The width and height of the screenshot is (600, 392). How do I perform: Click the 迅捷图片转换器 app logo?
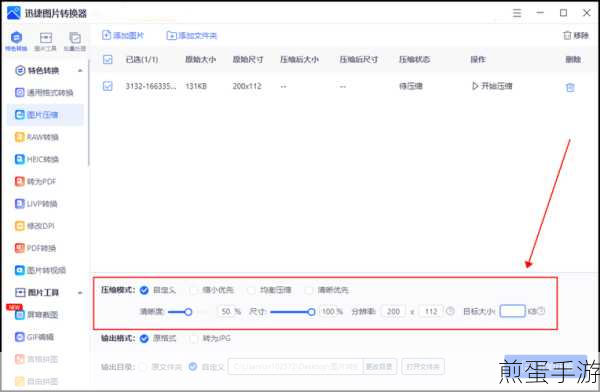tap(14, 12)
